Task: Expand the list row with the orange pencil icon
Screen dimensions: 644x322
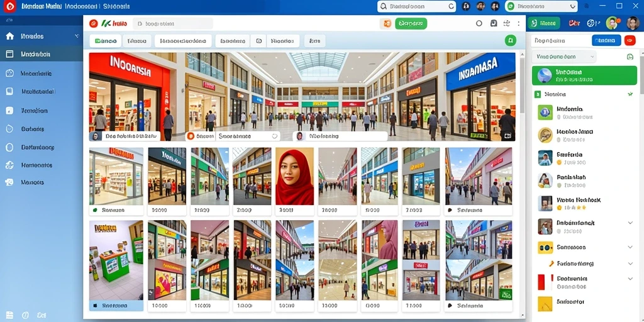Action: (630, 264)
